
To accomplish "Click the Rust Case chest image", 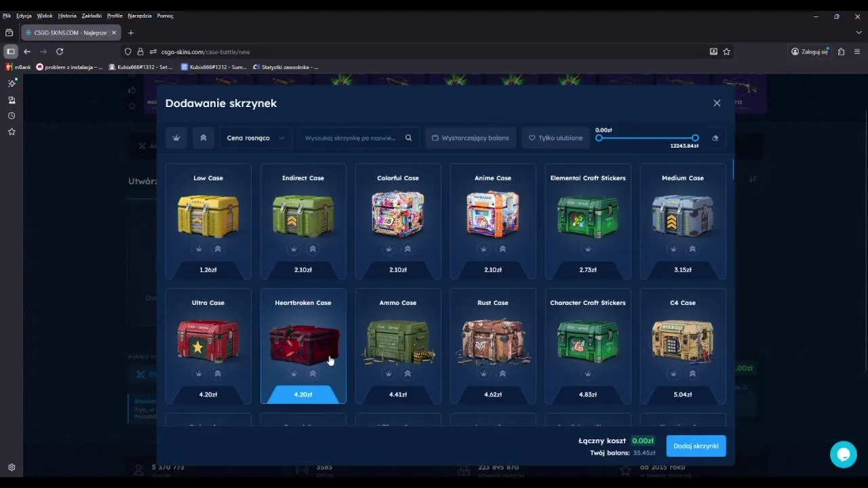I will 493,342.
